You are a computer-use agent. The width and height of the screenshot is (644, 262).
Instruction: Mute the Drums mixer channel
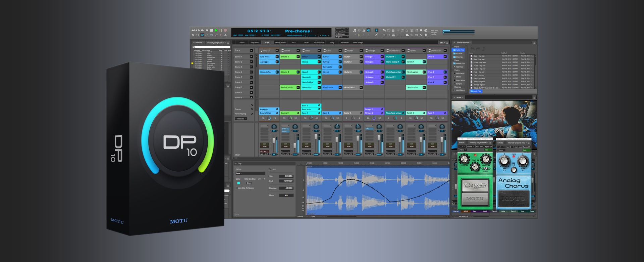(285, 147)
